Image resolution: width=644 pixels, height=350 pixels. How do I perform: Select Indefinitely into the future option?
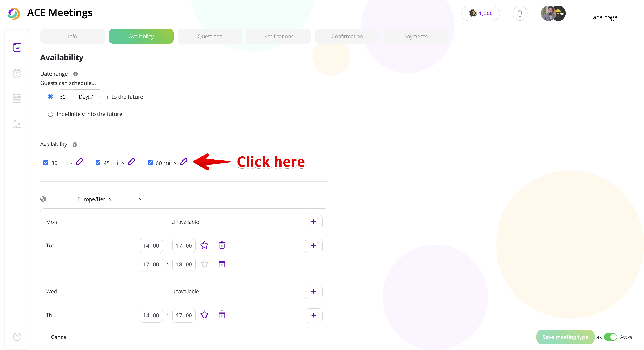[50, 114]
